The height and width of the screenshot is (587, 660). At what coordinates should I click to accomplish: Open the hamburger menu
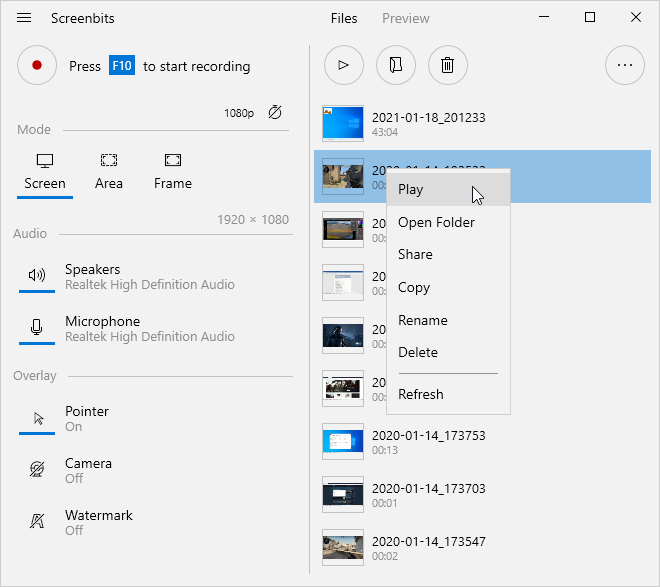click(x=24, y=18)
